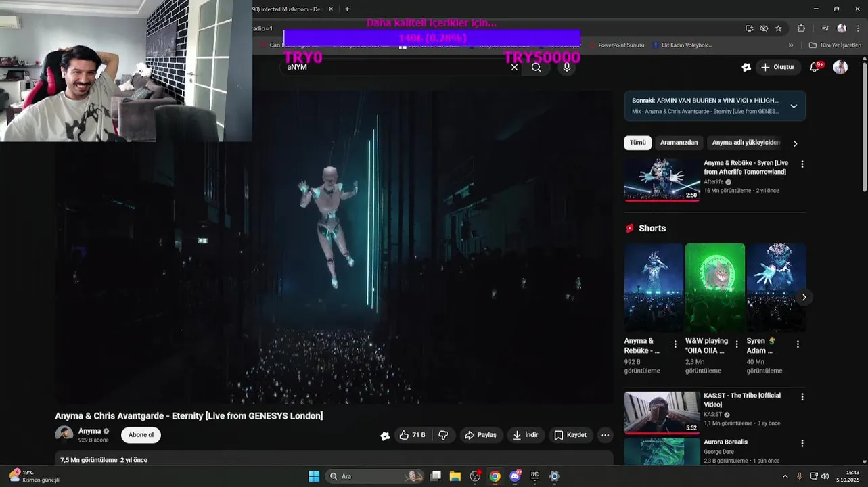
Task: Click the taskbar Ara search box
Action: [374, 476]
